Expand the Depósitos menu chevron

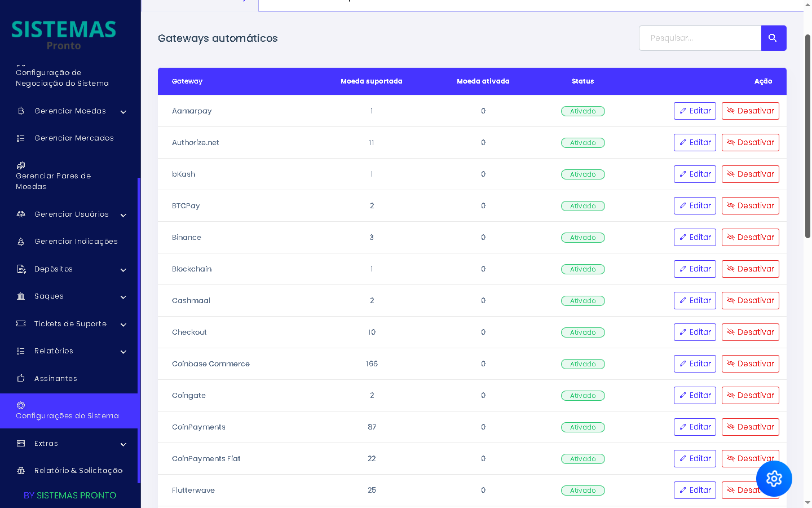(x=123, y=270)
